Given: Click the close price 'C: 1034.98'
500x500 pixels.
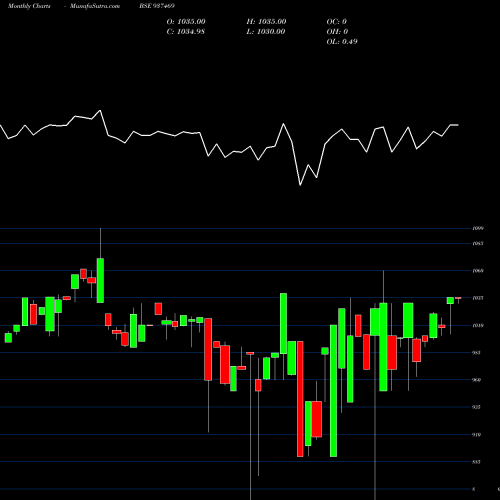Looking at the screenshot, I should (x=186, y=32).
